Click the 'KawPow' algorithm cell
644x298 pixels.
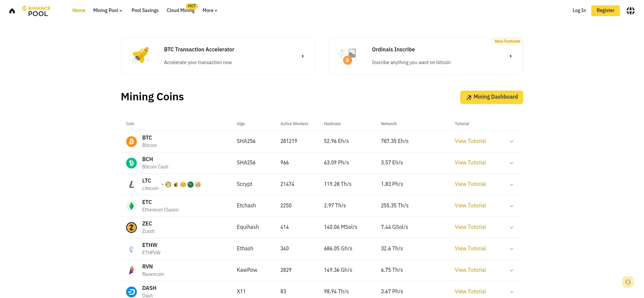click(247, 270)
